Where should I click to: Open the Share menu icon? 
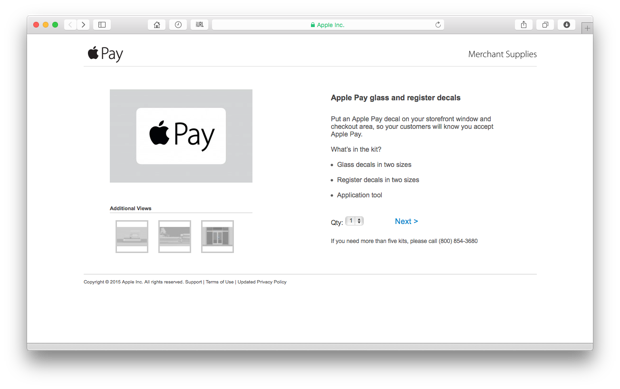[x=524, y=25]
